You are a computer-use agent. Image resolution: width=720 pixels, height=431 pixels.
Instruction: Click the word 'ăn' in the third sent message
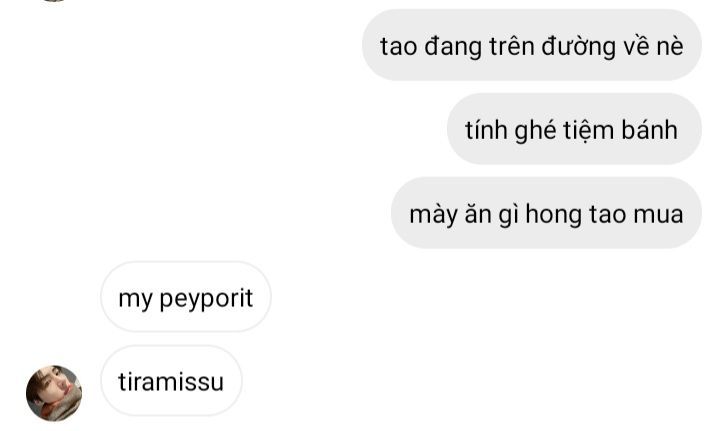(x=478, y=214)
